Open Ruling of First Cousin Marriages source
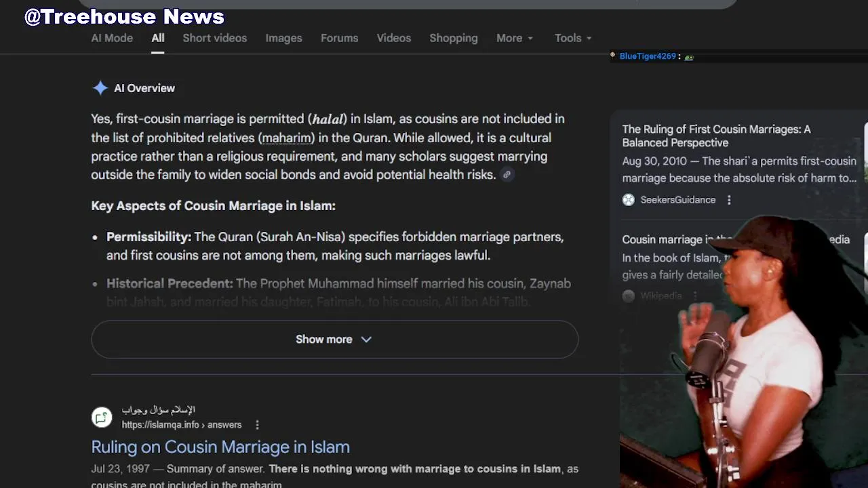Viewport: 868px width, 488px height. (x=716, y=136)
